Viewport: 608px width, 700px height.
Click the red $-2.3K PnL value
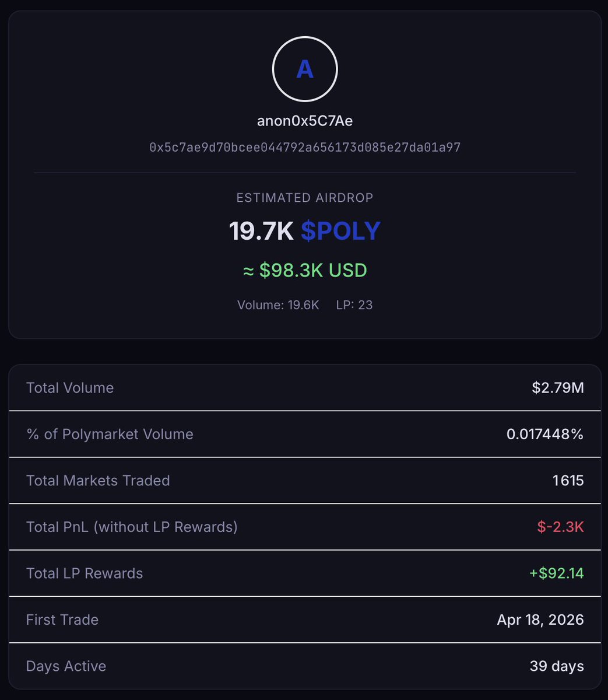point(560,527)
